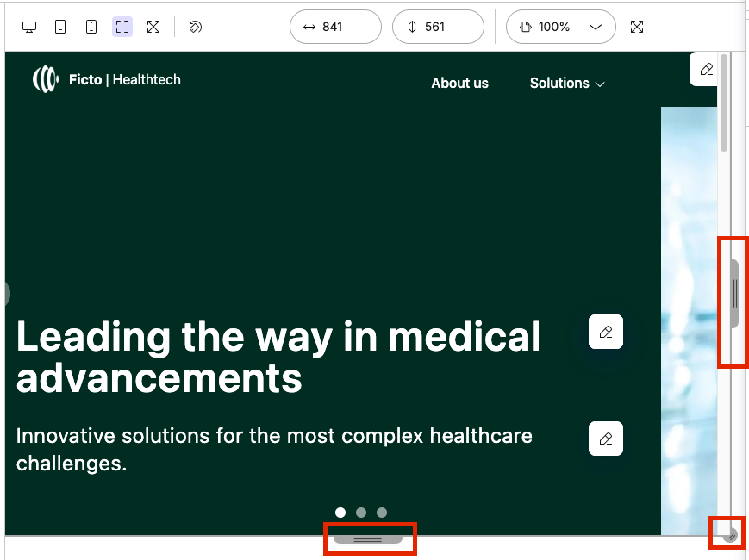Open the chevron next to Solutions
The width and height of the screenshot is (749, 560).
click(x=602, y=84)
